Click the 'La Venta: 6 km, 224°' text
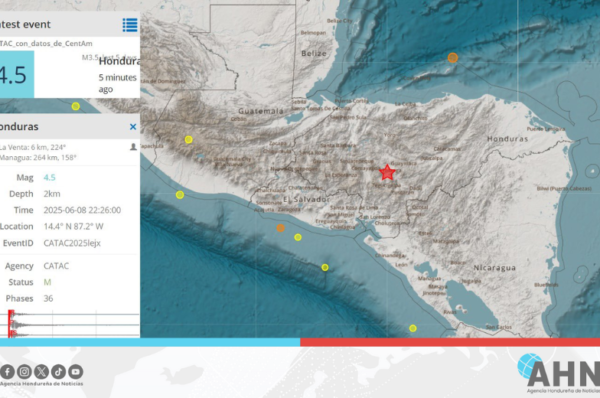The width and height of the screenshot is (600, 398). [33, 147]
